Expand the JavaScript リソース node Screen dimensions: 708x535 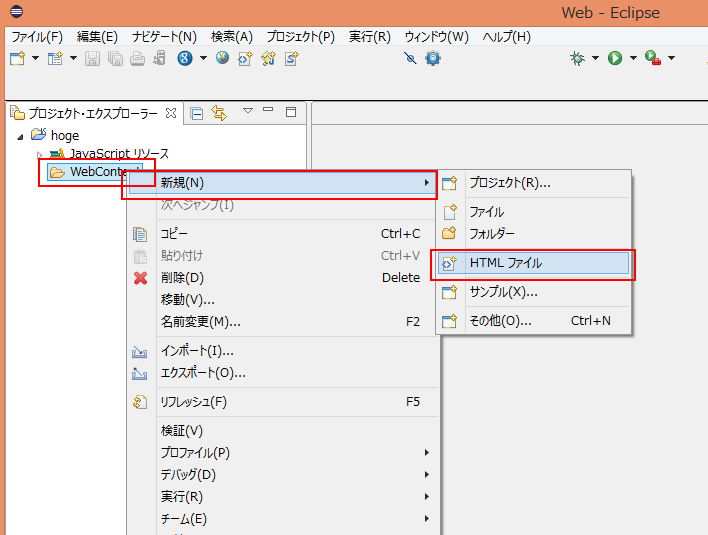pos(39,155)
